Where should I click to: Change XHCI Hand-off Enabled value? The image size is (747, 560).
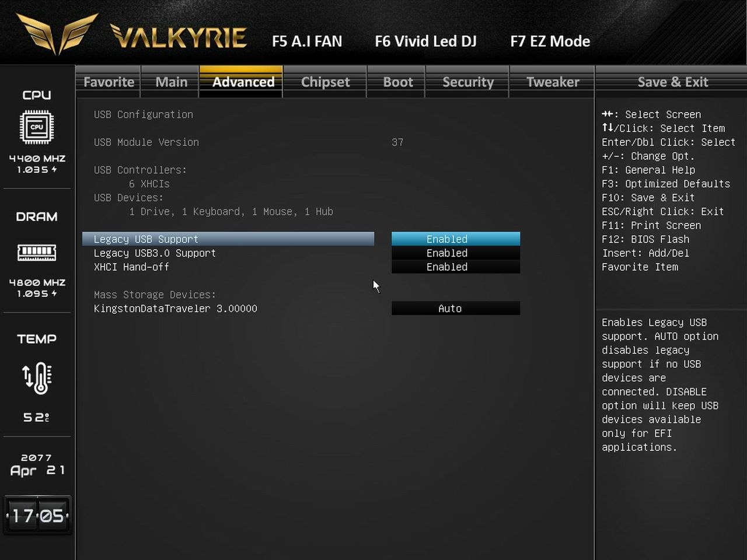pos(456,267)
